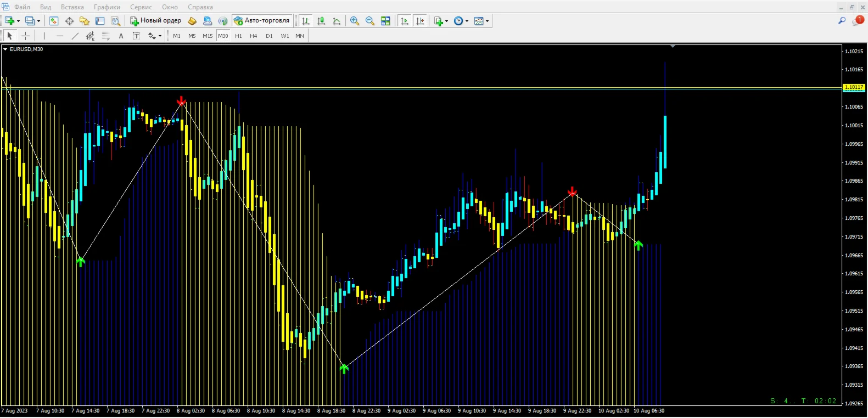
Task: Show the Terminal panel
Action: pos(100,21)
